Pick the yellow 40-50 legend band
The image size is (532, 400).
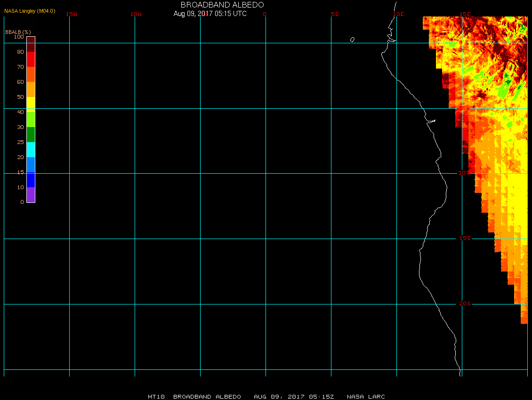[x=31, y=104]
